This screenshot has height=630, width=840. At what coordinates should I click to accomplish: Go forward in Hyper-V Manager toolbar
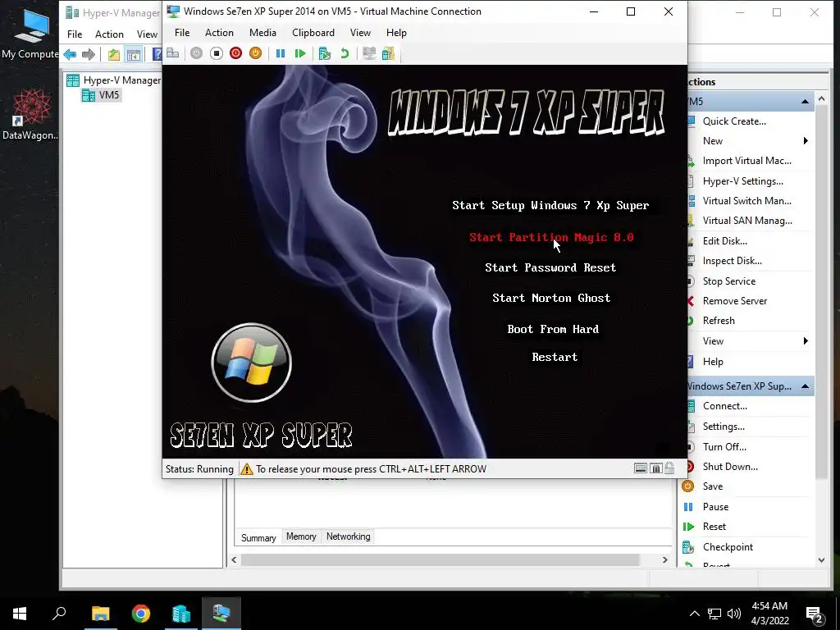(x=89, y=54)
